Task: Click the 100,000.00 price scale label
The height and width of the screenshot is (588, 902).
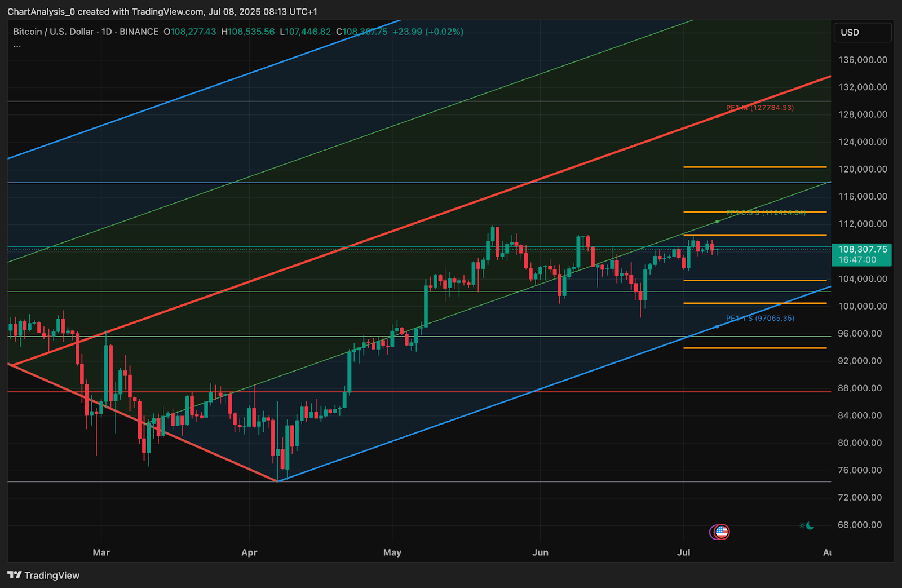Action: tap(863, 306)
